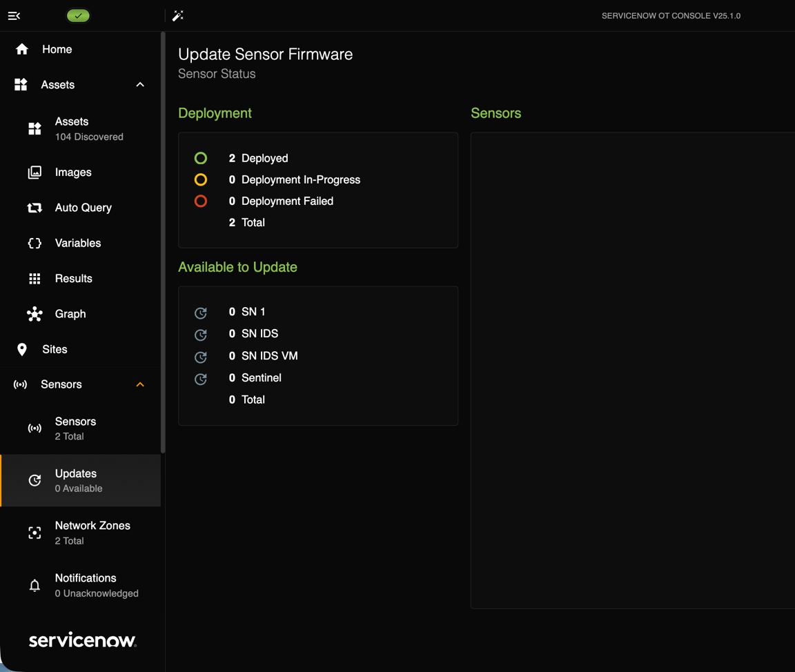Click the Notifications bell icon
This screenshot has width=795, height=672.
[35, 585]
